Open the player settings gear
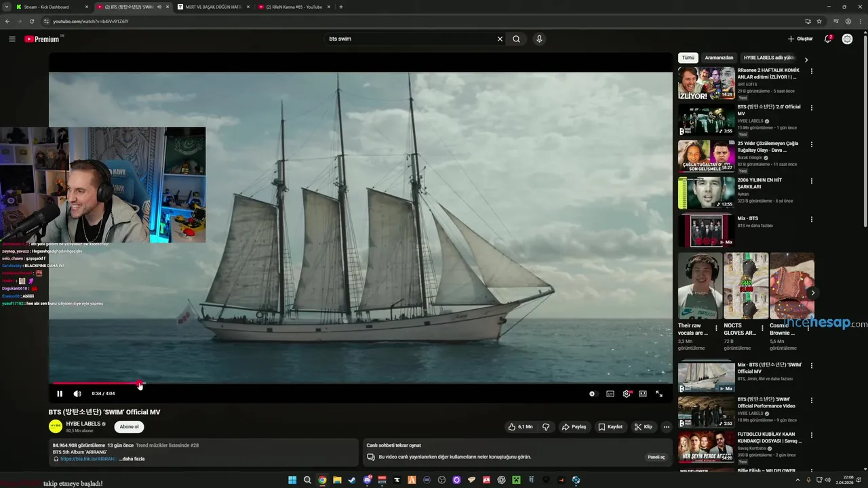The height and width of the screenshot is (488, 868). pos(627,394)
